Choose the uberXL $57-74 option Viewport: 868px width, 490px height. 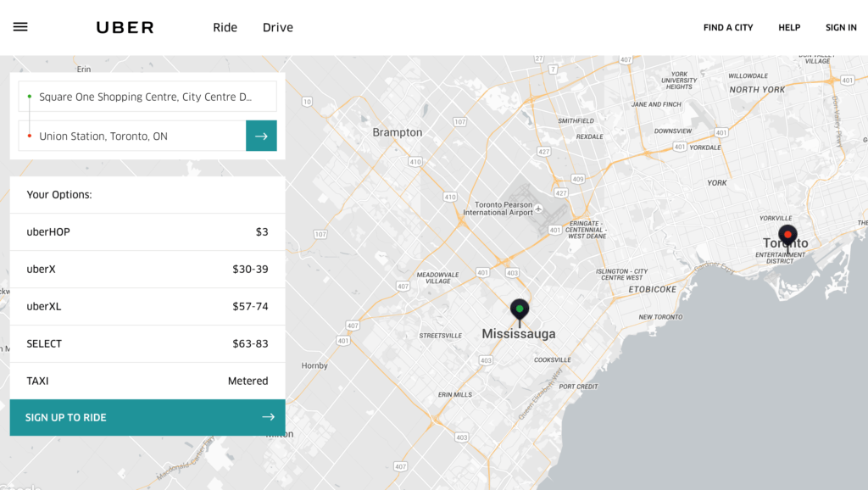pyautogui.click(x=147, y=306)
